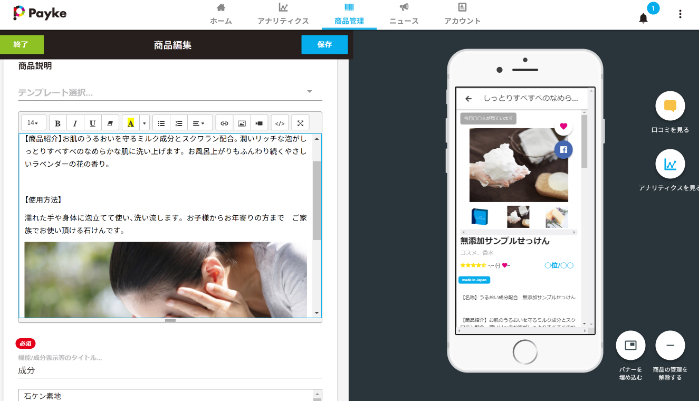The image size is (699, 401).
Task: Expand the highlight color dropdown arrow
Action: pos(144,123)
